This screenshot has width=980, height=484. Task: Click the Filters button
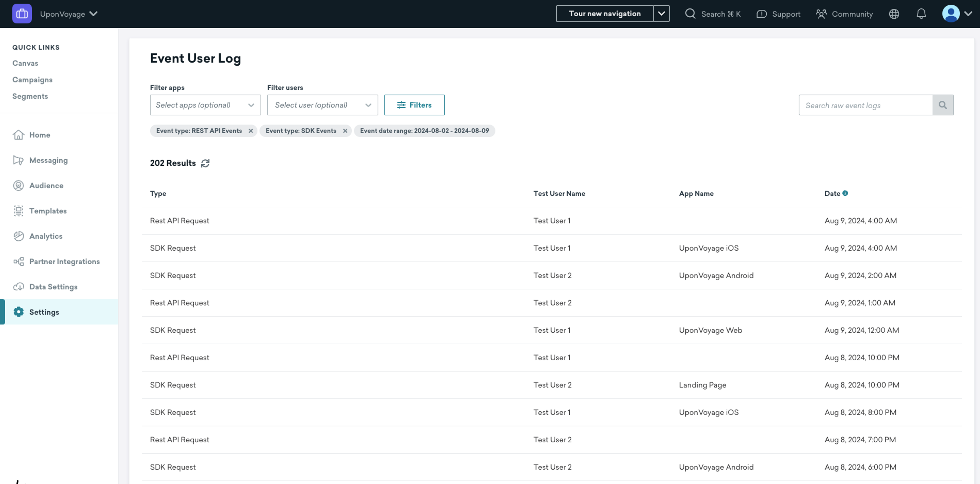(x=414, y=105)
